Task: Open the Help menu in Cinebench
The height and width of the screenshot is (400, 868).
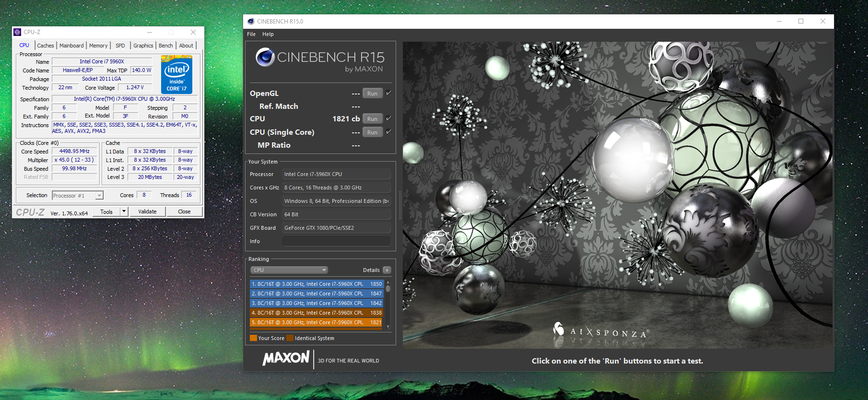Action: click(268, 34)
